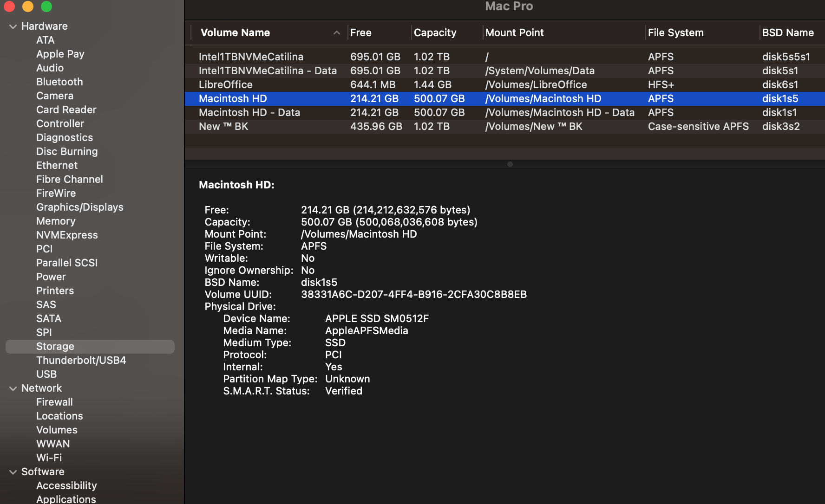Open the SPI section
Screen dimensions: 825x504
[44, 333]
